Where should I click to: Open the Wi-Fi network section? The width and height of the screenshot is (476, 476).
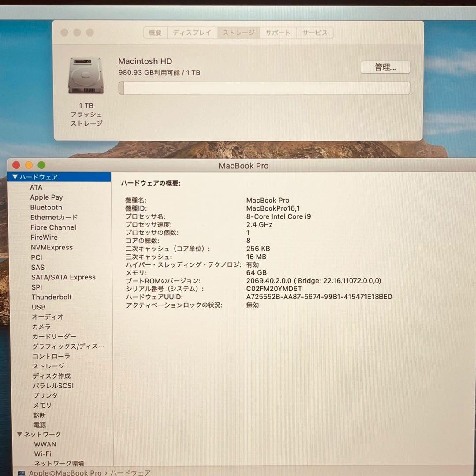coord(42,454)
